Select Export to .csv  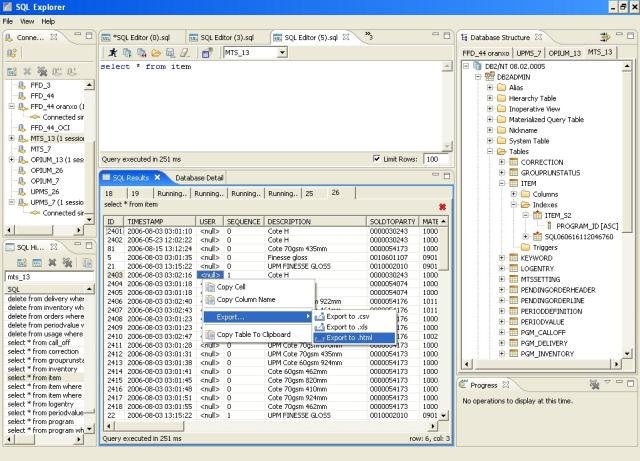[354, 316]
